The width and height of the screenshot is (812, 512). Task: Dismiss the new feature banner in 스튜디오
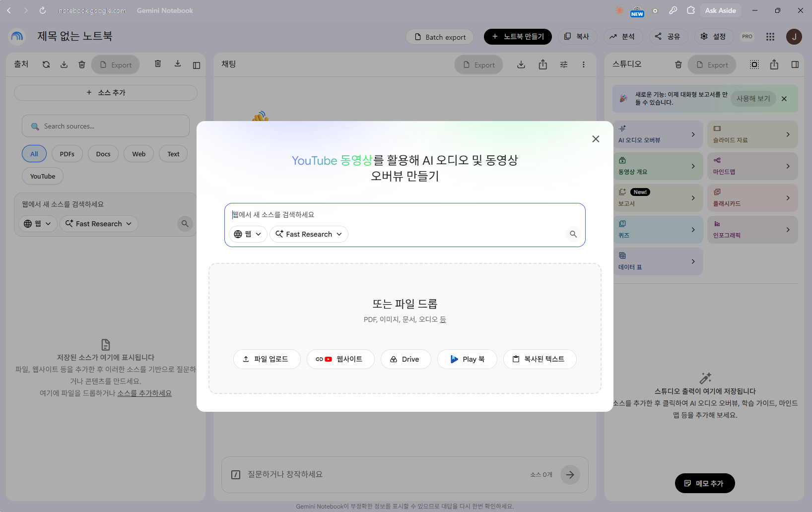click(784, 99)
